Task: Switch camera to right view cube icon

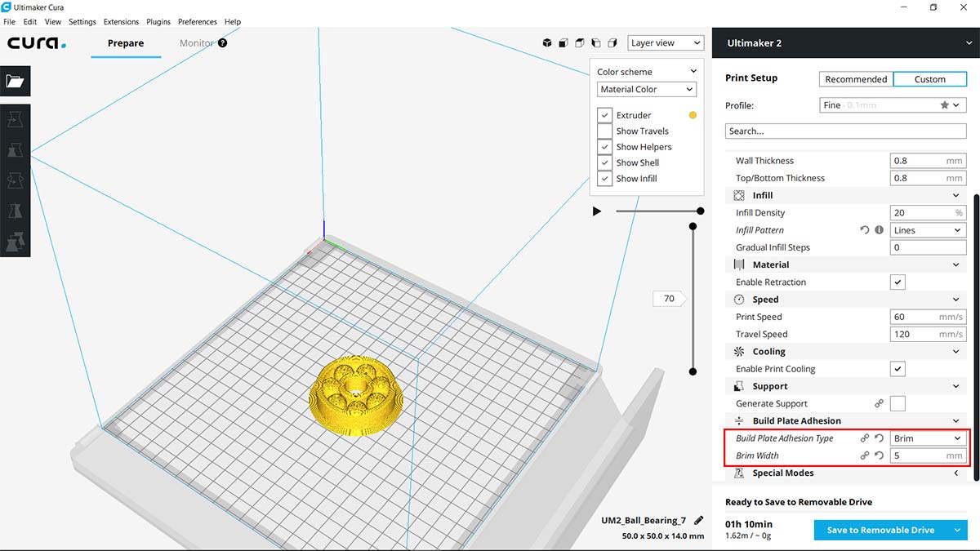Action: (612, 43)
